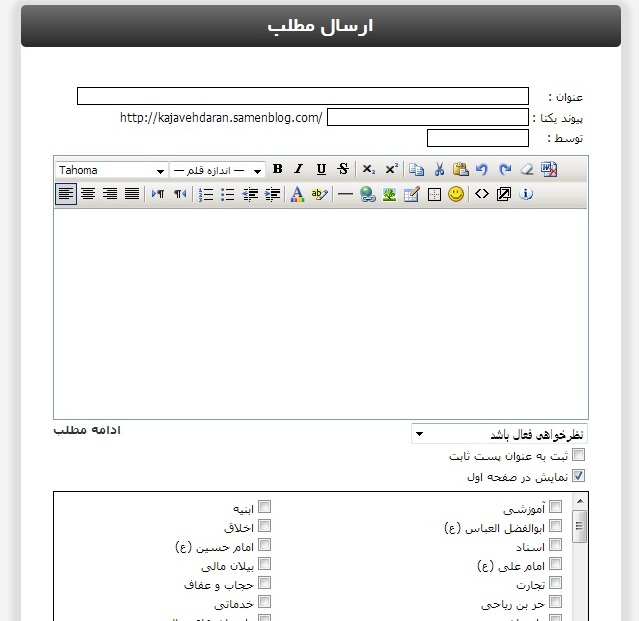Click the category list scrollbar thumb
Screen dimensions: 639x621
coord(580,526)
